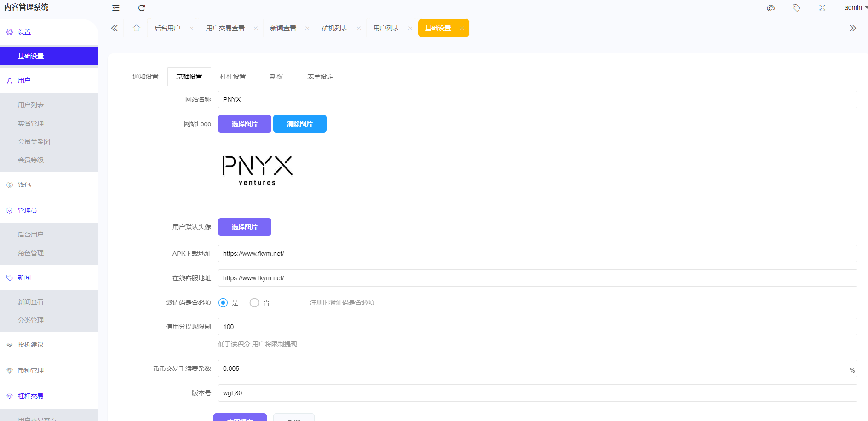Refresh the current page
The width and height of the screenshot is (868, 421).
(141, 8)
